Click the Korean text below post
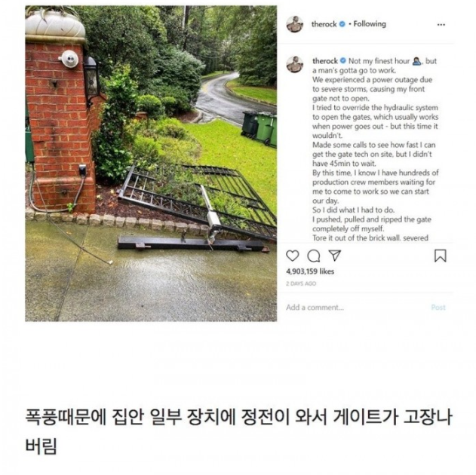The image size is (476, 475). pos(238,431)
